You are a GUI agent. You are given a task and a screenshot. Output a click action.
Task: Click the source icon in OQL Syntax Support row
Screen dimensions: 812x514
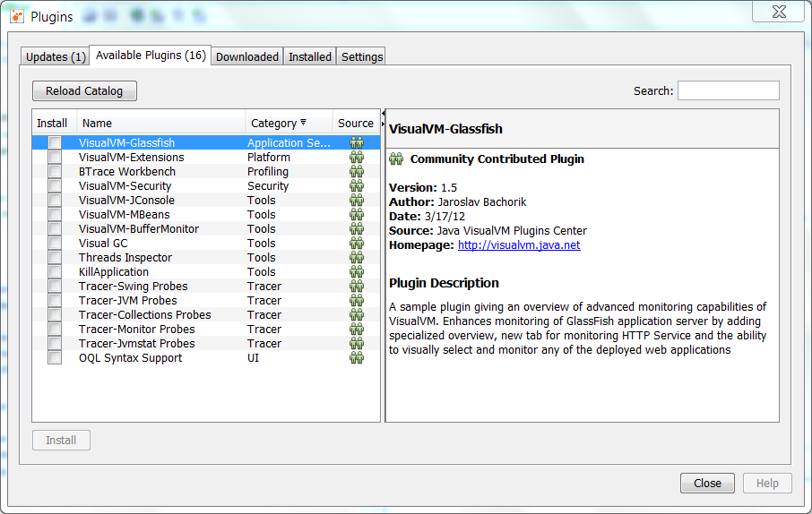[357, 357]
